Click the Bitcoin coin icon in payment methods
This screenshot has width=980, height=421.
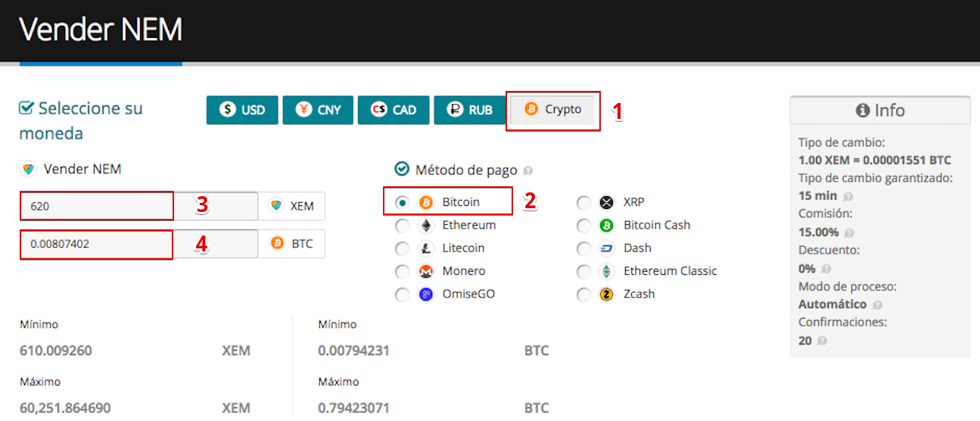point(426,203)
